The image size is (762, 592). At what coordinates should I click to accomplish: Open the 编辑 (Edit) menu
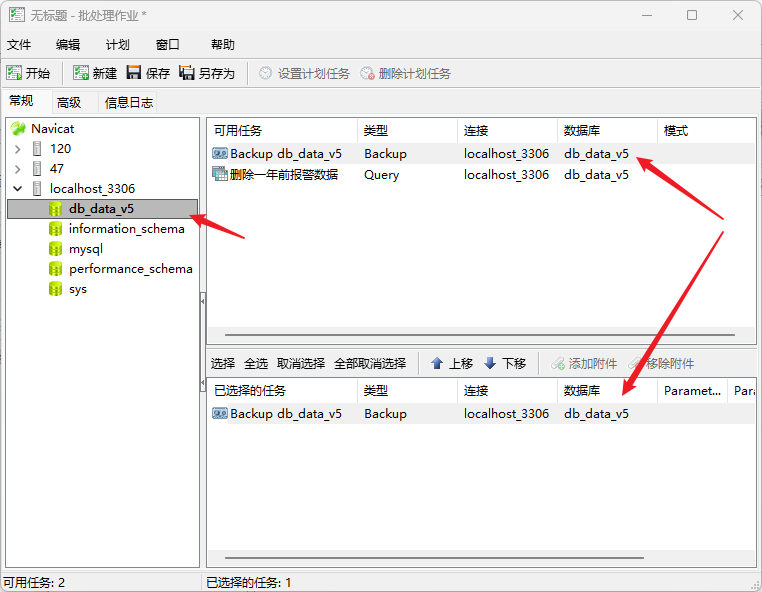pyautogui.click(x=68, y=45)
